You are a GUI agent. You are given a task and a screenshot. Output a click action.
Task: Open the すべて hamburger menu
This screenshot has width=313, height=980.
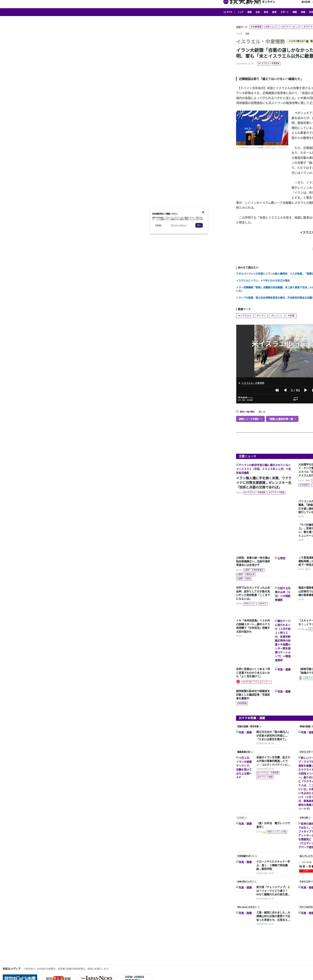click(x=228, y=12)
